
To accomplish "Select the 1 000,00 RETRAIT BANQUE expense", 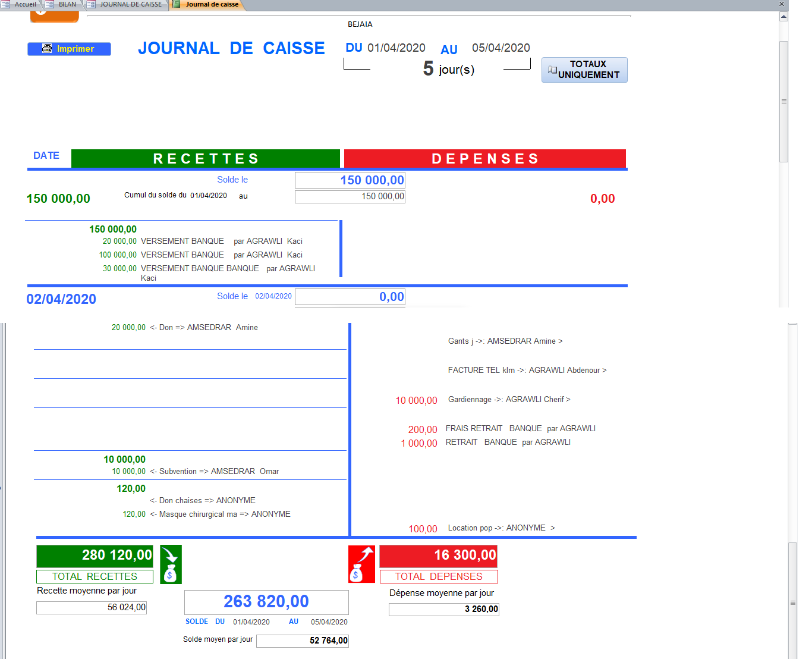I will (x=486, y=443).
